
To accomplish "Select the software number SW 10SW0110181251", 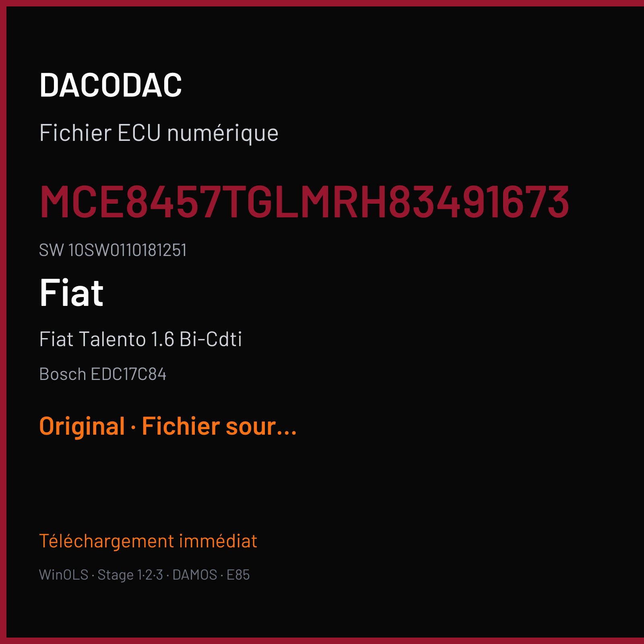I will click(x=113, y=250).
